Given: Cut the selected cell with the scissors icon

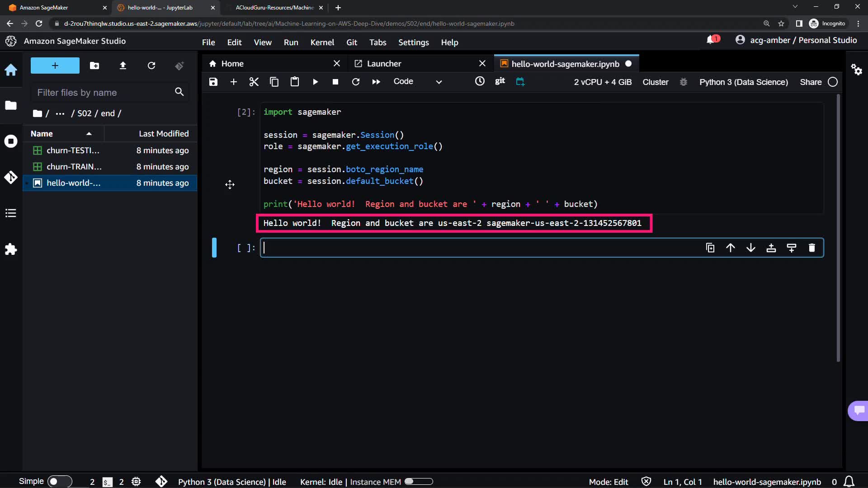Looking at the screenshot, I should click(254, 82).
